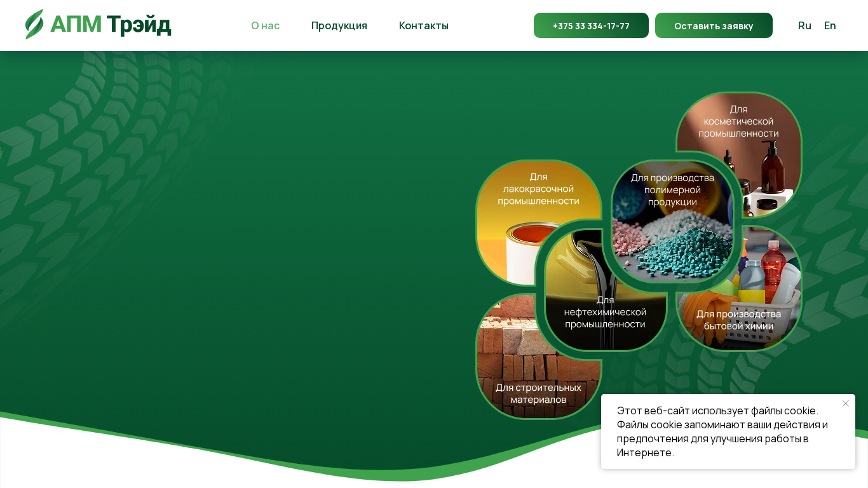Click the green leaf logo icon

coord(34,24)
